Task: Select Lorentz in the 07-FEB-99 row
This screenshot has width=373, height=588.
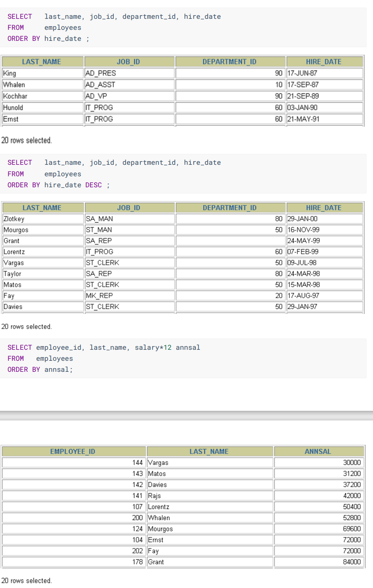Action: coord(43,252)
